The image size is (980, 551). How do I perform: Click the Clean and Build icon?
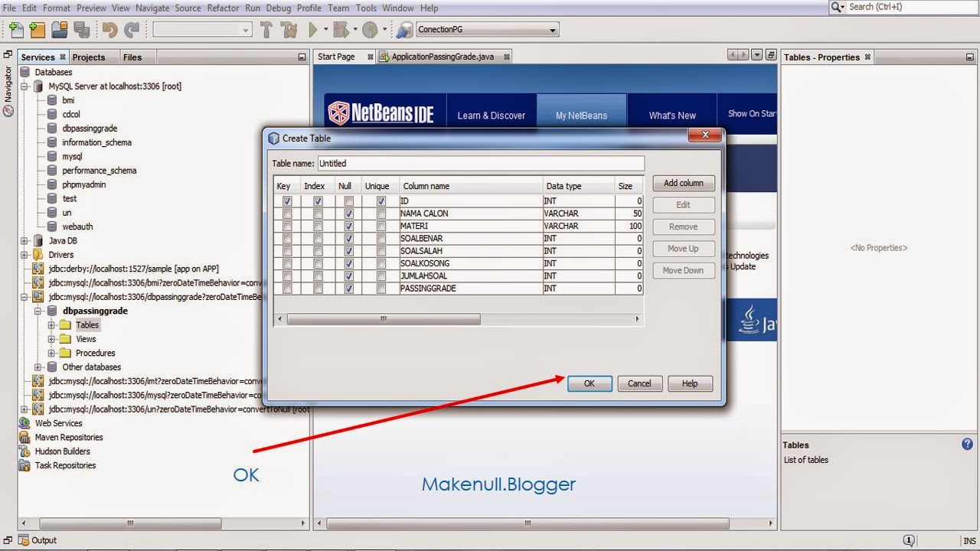[289, 30]
